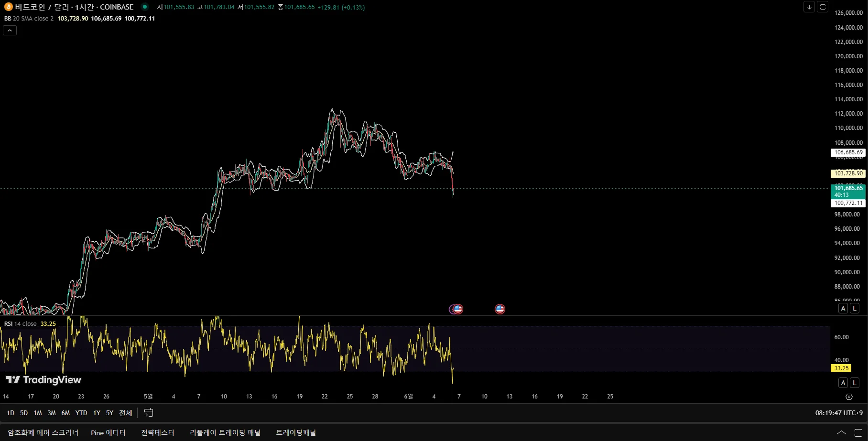Open timezone menu at 08:19:47 UTC+9

click(x=839, y=413)
